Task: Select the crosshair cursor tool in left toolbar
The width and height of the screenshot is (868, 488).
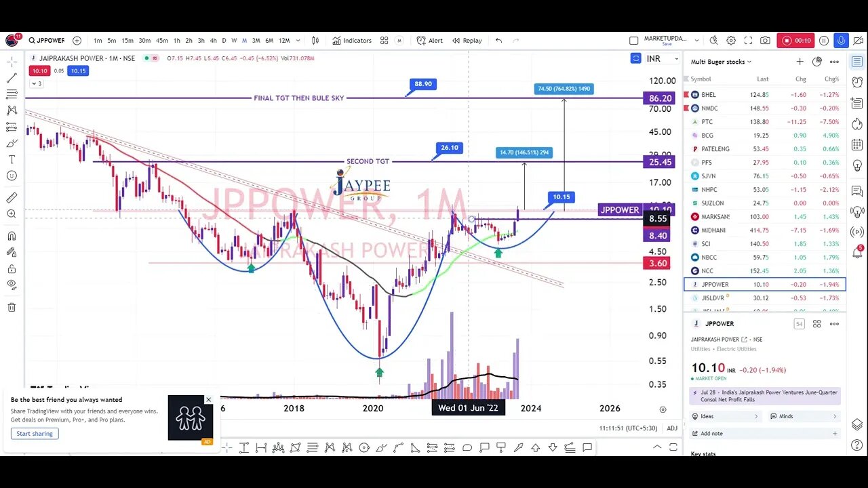Action: click(12, 61)
